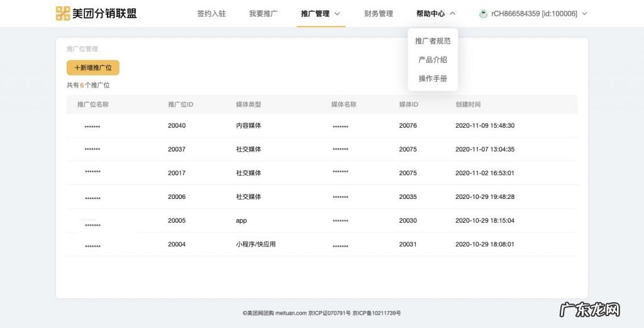This screenshot has width=644, height=328.
Task: Choose 产品介绍 from help menu
Action: point(433,60)
